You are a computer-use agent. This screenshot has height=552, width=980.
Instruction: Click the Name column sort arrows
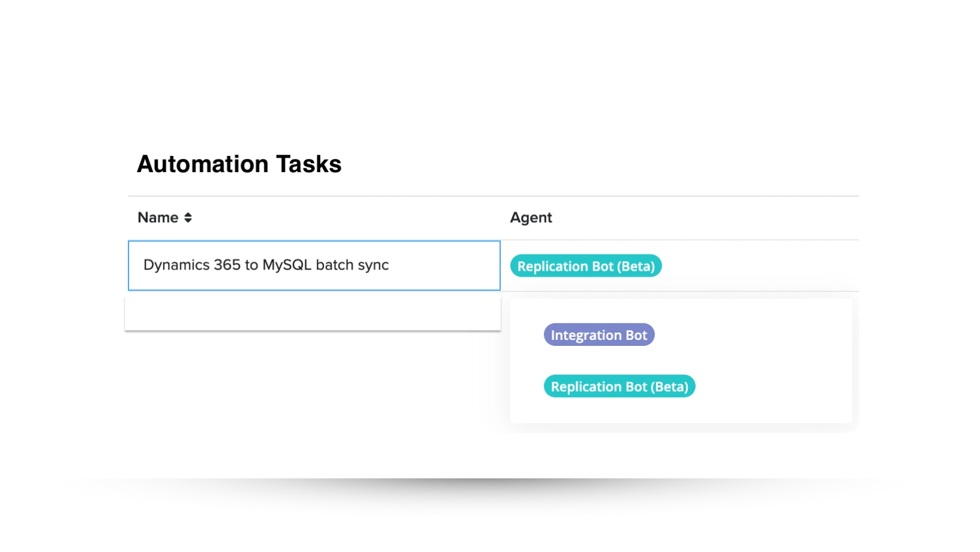coord(186,217)
